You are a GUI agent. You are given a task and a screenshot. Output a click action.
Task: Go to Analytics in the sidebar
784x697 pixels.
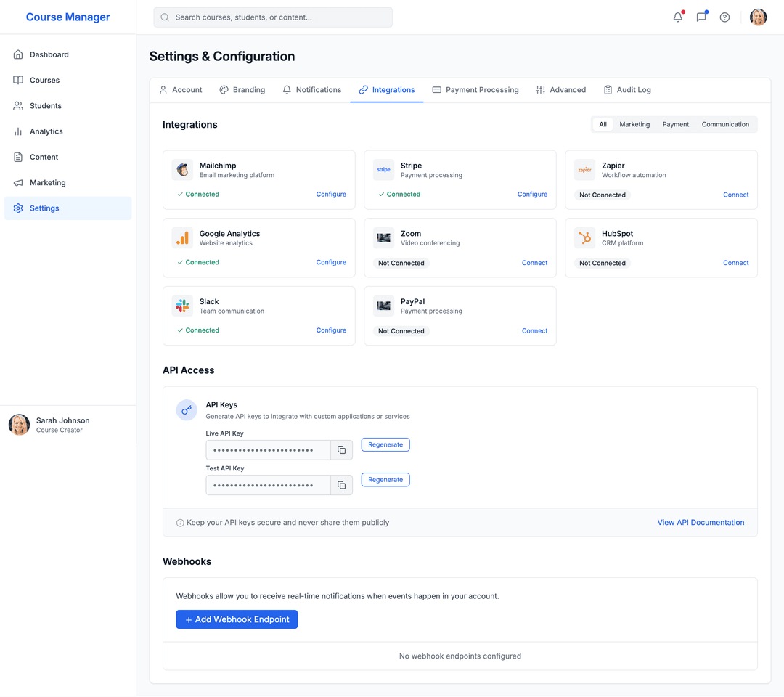(46, 131)
